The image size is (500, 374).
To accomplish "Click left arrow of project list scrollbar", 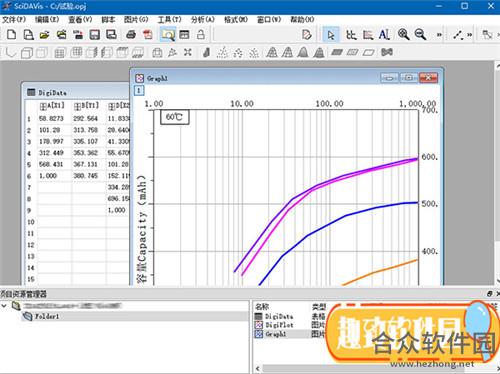I will (x=258, y=368).
